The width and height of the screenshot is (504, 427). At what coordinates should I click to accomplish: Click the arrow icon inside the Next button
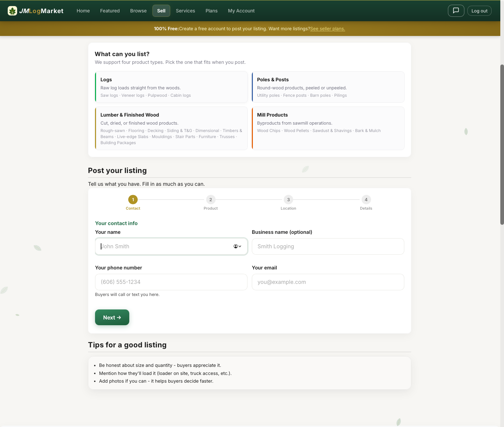(119, 317)
